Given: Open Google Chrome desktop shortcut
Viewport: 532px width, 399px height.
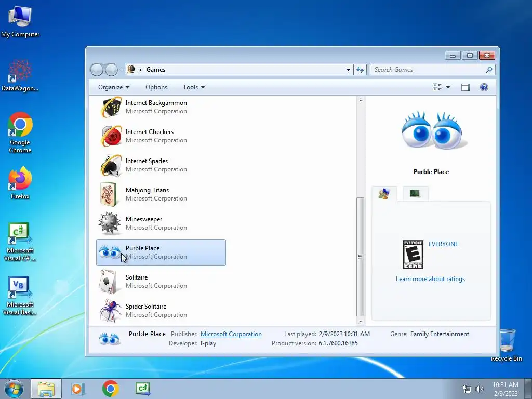Looking at the screenshot, I should tap(20, 132).
